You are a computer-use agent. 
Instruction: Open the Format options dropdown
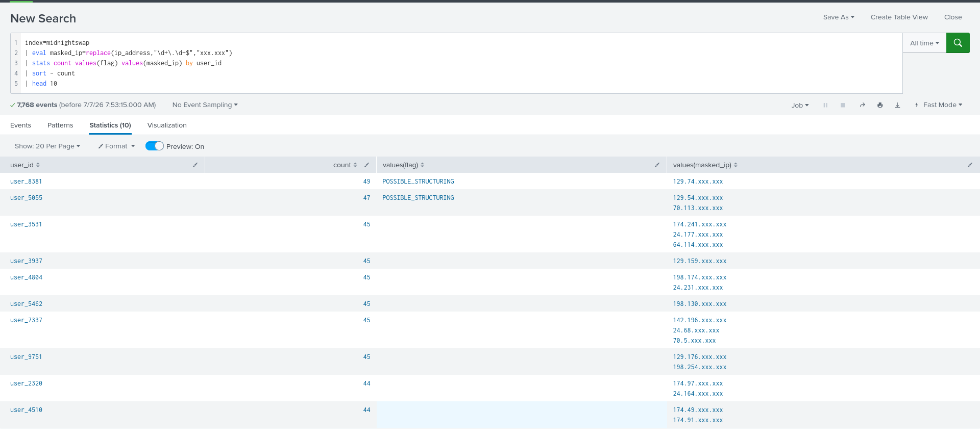pos(116,146)
